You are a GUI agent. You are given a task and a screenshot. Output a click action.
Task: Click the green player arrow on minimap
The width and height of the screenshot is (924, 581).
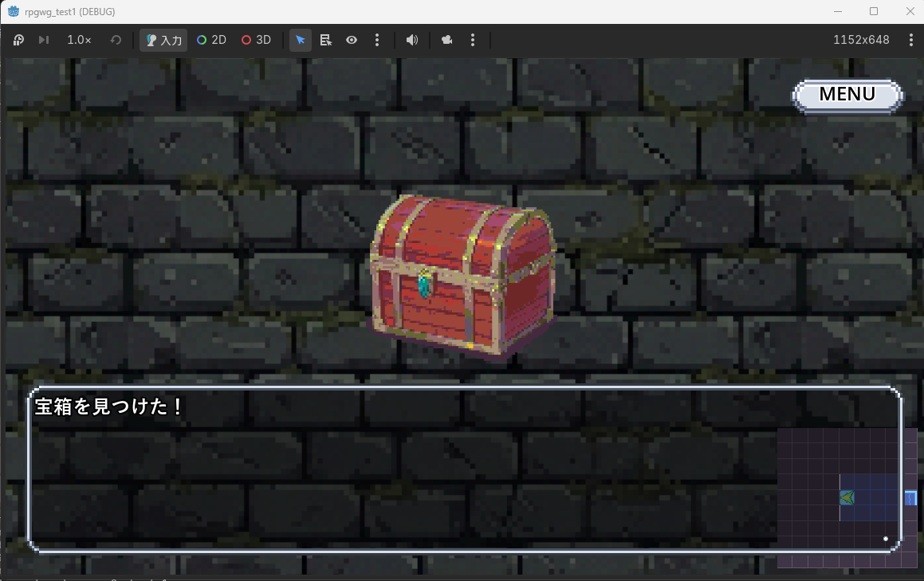(x=847, y=498)
